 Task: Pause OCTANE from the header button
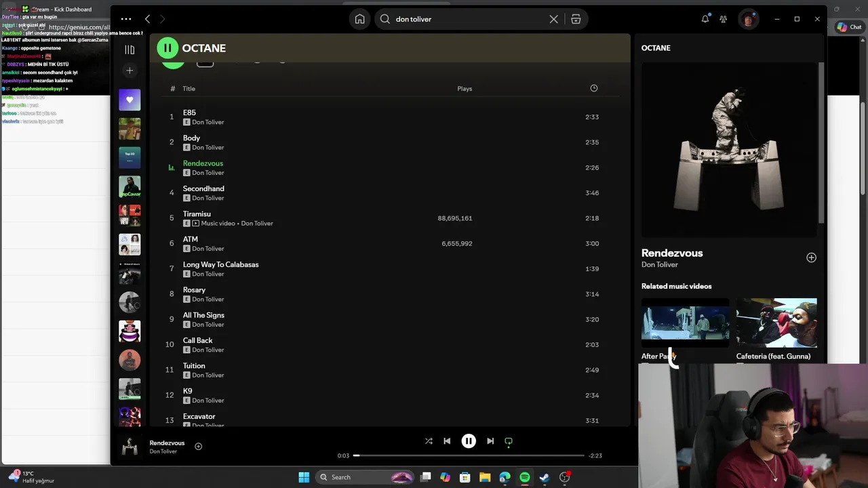(167, 48)
